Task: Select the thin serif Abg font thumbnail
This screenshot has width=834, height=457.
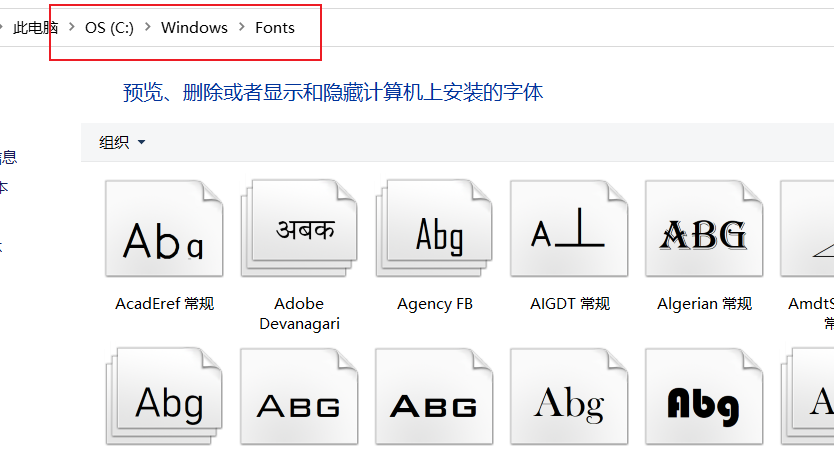Action: [569, 396]
